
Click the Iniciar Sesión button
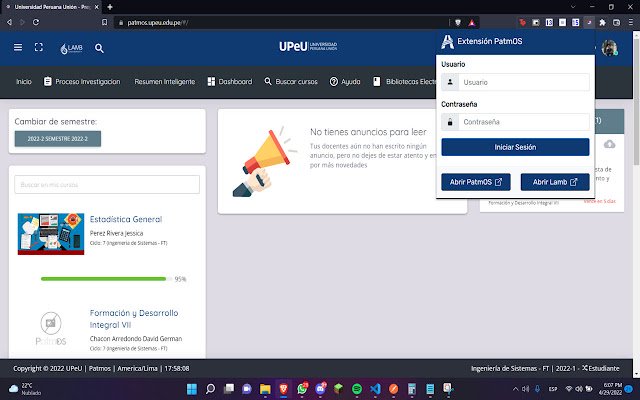click(x=515, y=147)
